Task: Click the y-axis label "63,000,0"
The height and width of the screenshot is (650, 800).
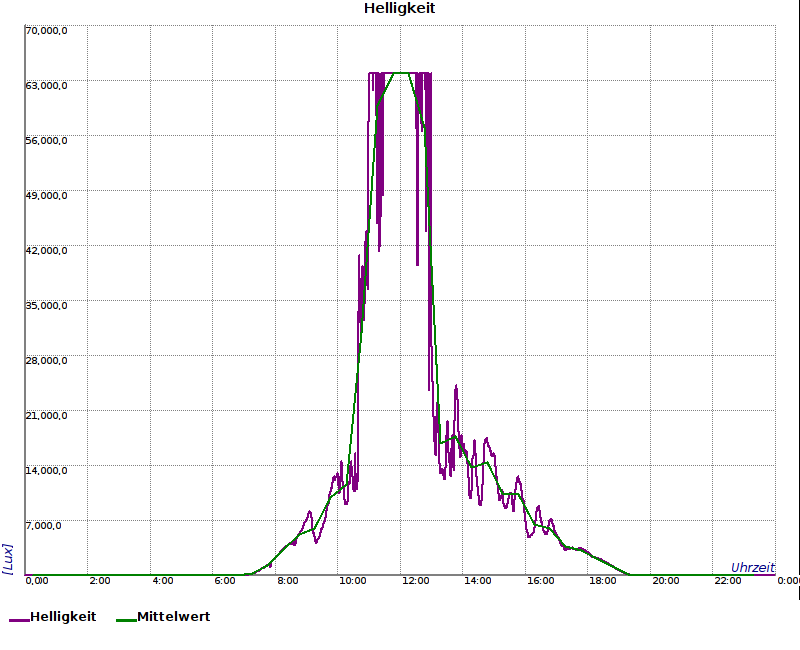Action: [x=46, y=86]
